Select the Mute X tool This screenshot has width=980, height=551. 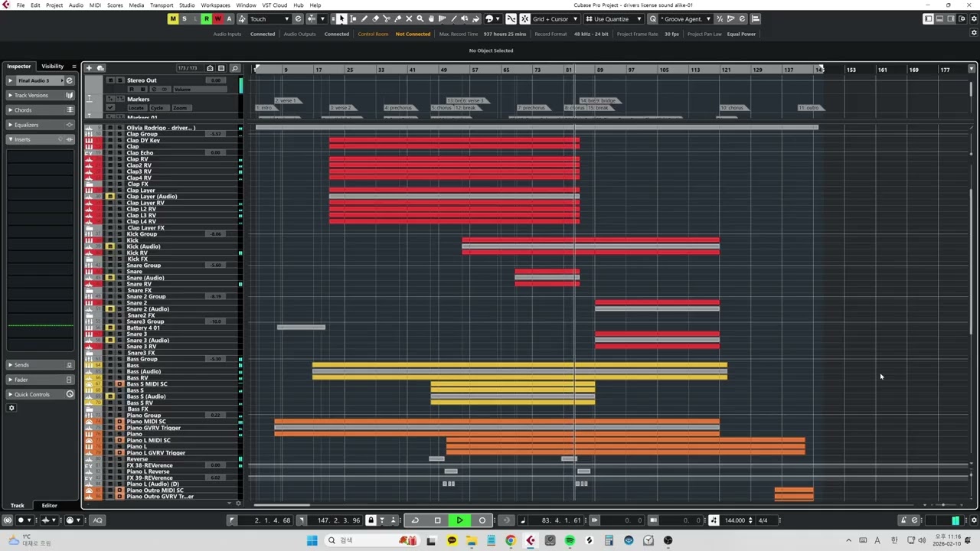click(x=409, y=19)
